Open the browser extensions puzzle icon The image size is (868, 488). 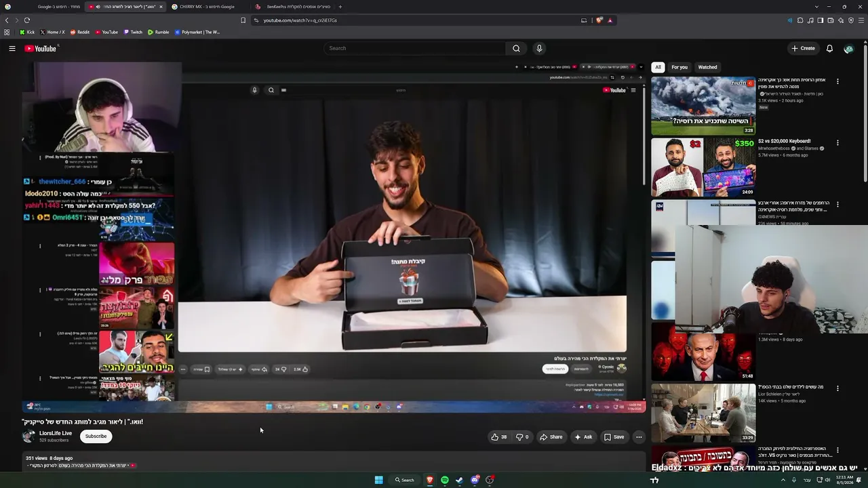pyautogui.click(x=800, y=20)
